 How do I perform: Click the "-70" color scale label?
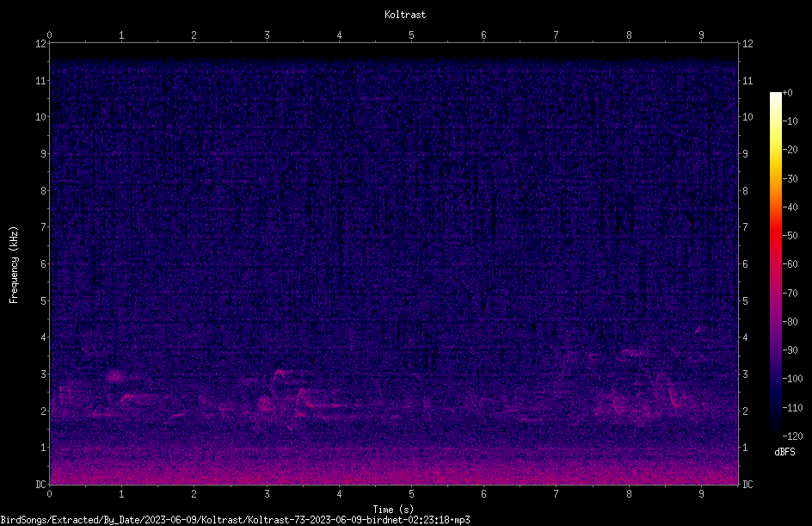[790, 294]
